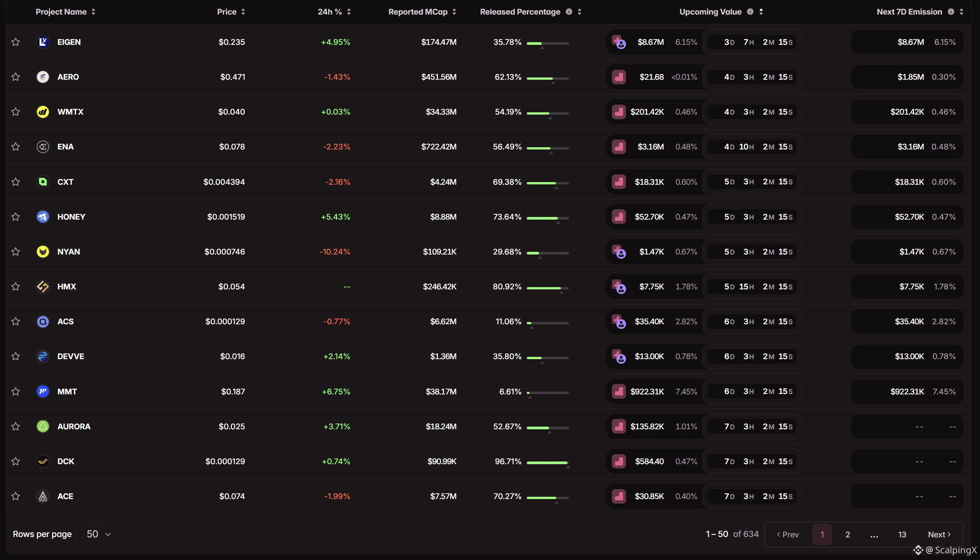Viewport: 980px width, 560px height.
Task: Click ENA's unlock countdown timer
Action: click(752, 146)
